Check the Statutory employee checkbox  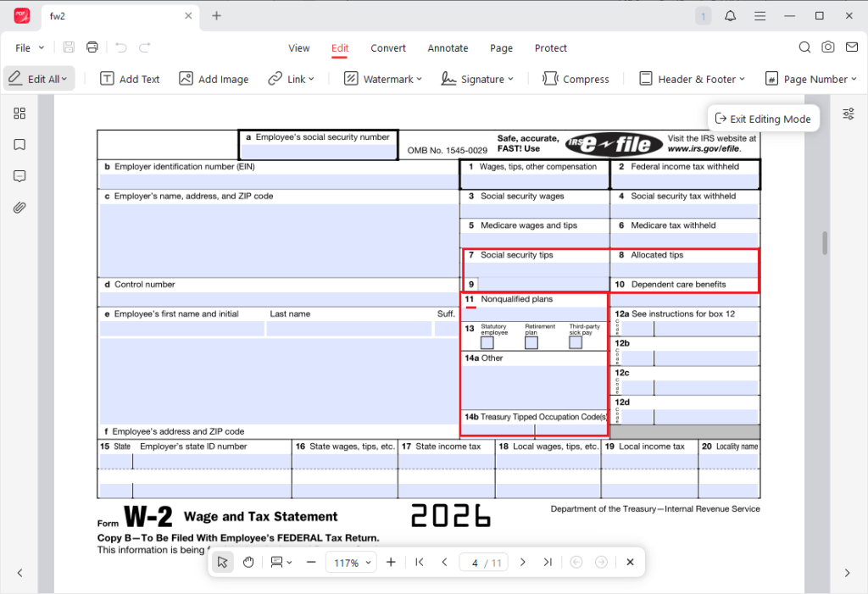(487, 342)
